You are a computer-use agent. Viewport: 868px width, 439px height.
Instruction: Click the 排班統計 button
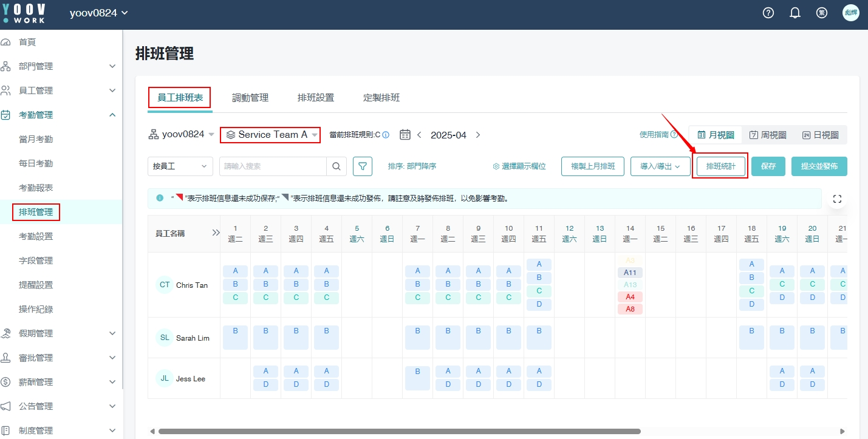pyautogui.click(x=720, y=166)
